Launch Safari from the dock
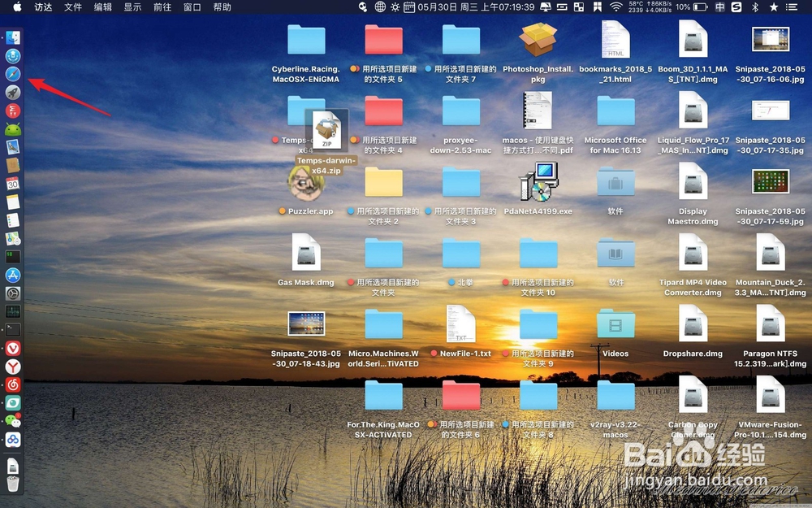 pos(13,74)
